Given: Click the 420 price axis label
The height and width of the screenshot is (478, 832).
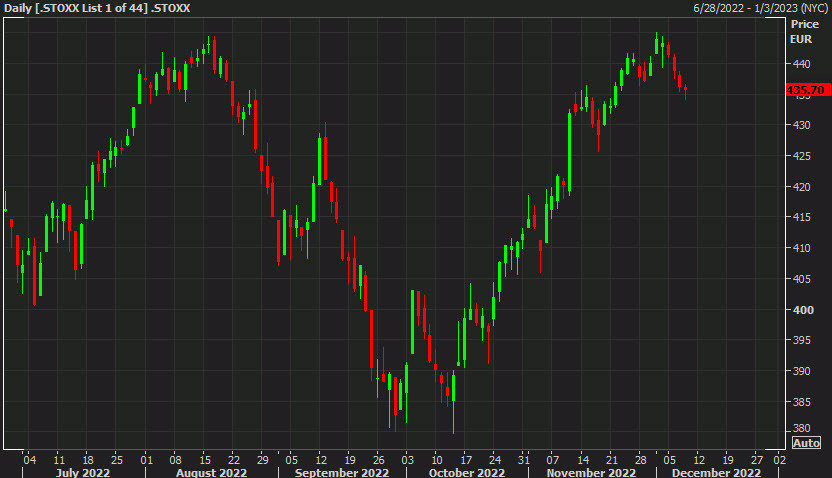Looking at the screenshot, I should [801, 187].
